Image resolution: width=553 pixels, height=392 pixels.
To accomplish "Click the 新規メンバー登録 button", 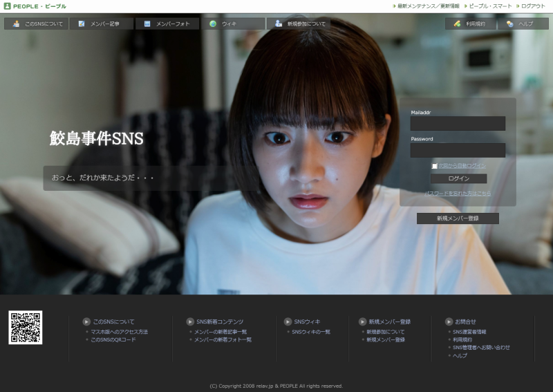I will pyautogui.click(x=458, y=218).
